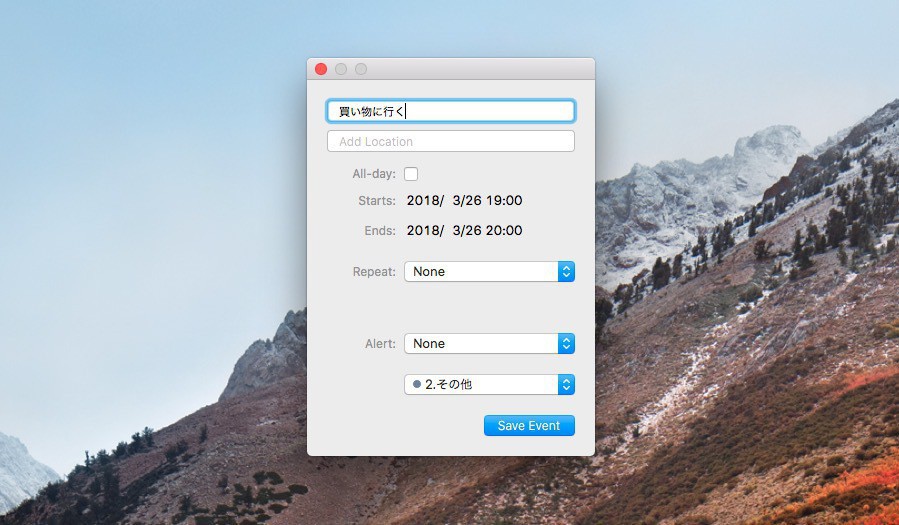Click the event title field with 買い物に行く
Screen dimensions: 899x525
click(451, 111)
